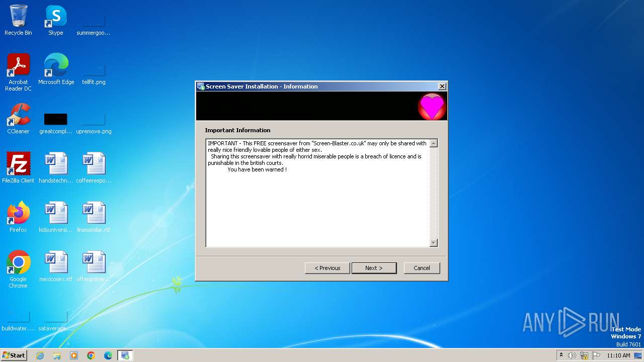Open the CCleaner desktop shortcut

tap(18, 119)
